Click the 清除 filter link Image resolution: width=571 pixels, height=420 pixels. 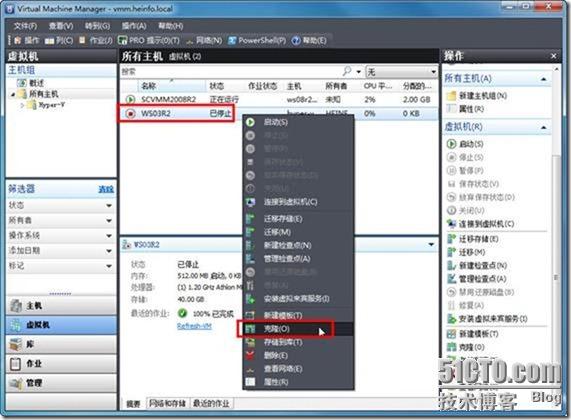[x=106, y=189]
